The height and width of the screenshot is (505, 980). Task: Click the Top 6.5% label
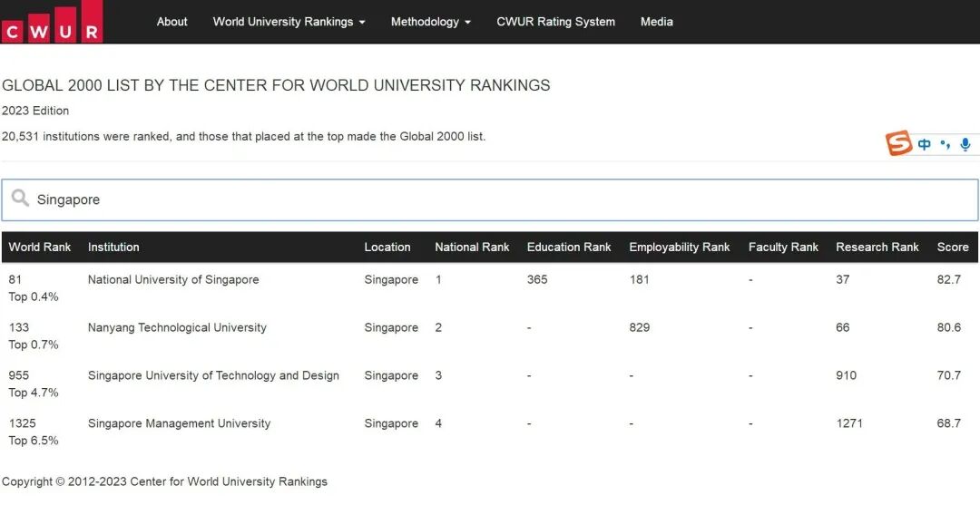tap(34, 442)
